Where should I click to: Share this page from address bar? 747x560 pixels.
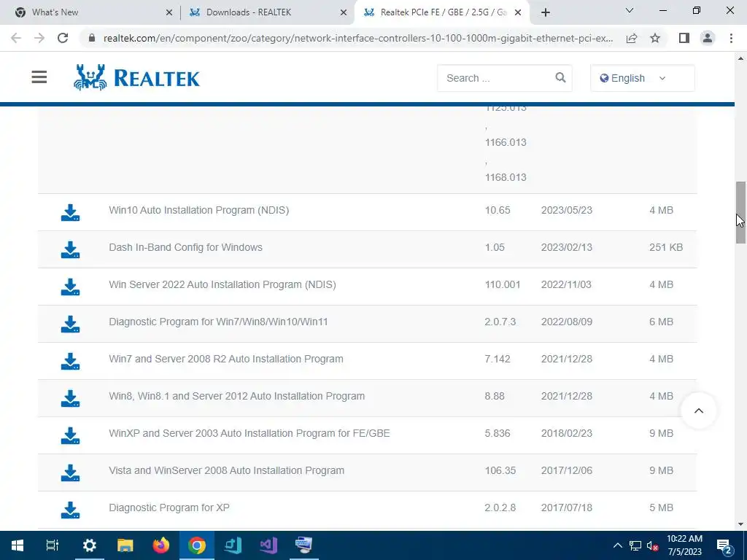tap(632, 38)
